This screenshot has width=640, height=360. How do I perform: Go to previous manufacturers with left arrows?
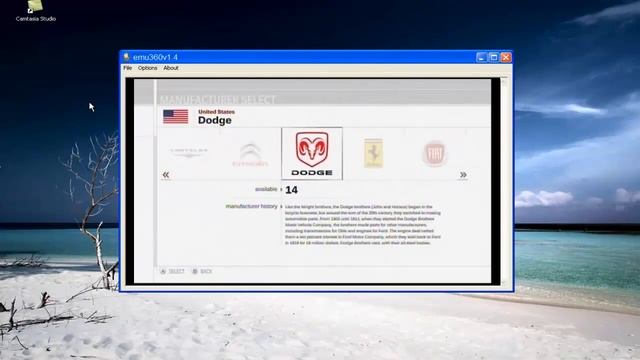(x=166, y=175)
